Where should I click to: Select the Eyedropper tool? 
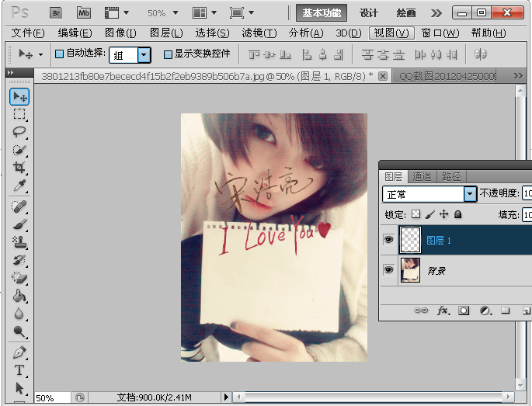point(19,186)
